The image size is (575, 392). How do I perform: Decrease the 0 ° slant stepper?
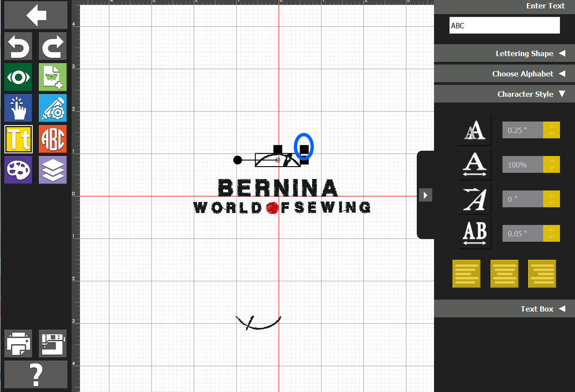(551, 203)
